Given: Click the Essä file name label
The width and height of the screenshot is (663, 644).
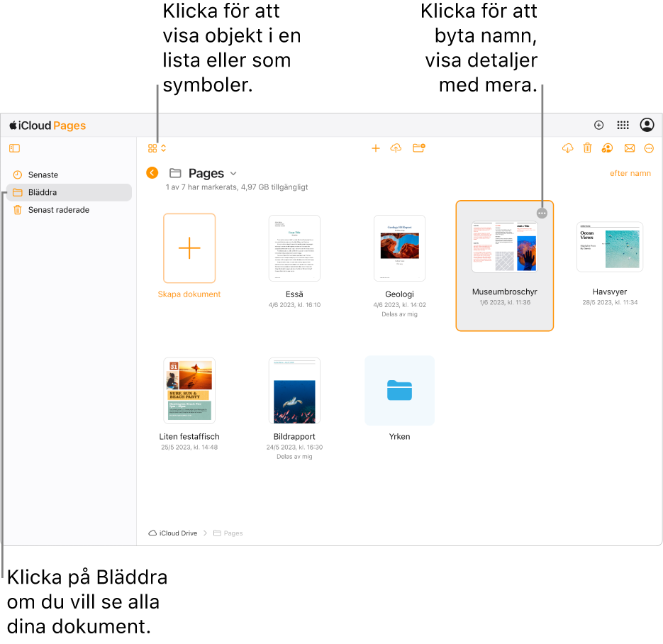Looking at the screenshot, I should [294, 294].
